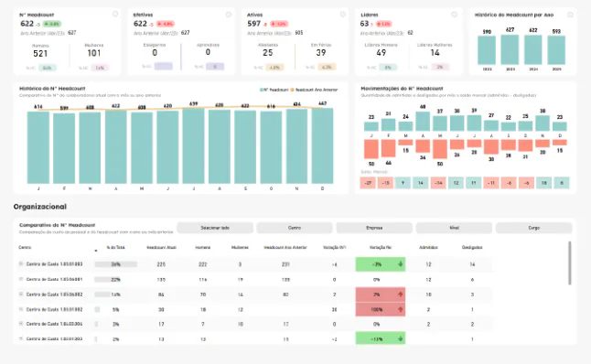Expand the cost center row with 36% of total
591x364 pixels.
[21, 263]
